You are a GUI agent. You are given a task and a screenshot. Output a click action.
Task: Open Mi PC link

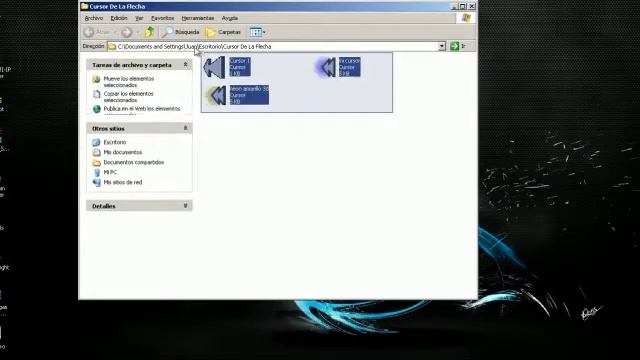pos(110,172)
